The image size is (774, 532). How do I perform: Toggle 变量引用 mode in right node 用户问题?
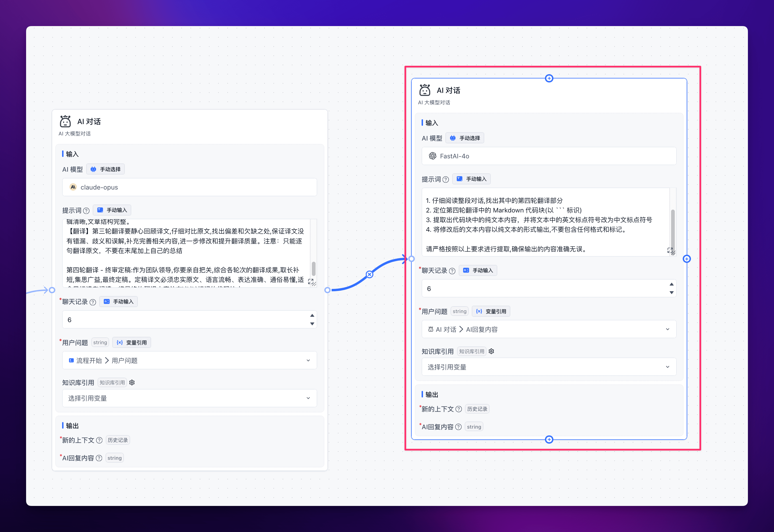click(491, 311)
